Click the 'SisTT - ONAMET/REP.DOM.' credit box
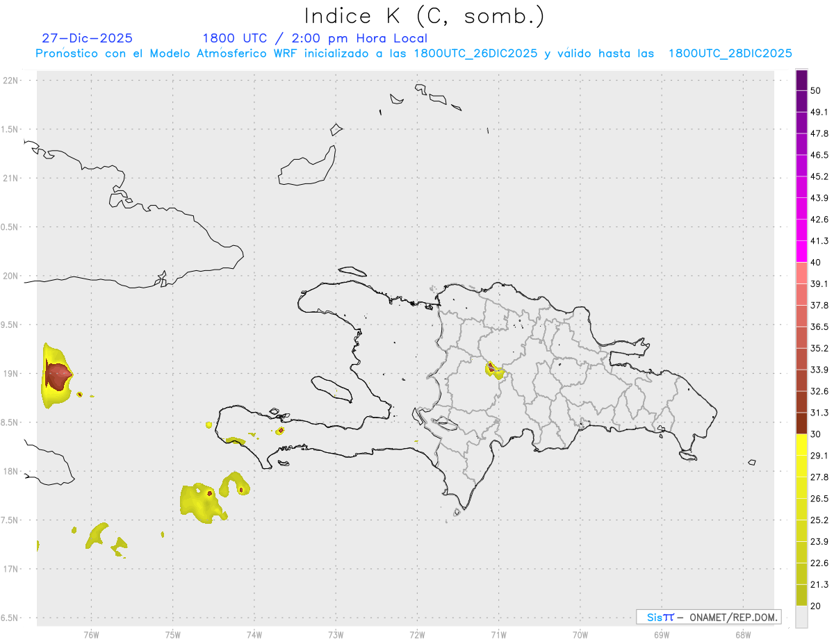The image size is (834, 644). click(709, 617)
